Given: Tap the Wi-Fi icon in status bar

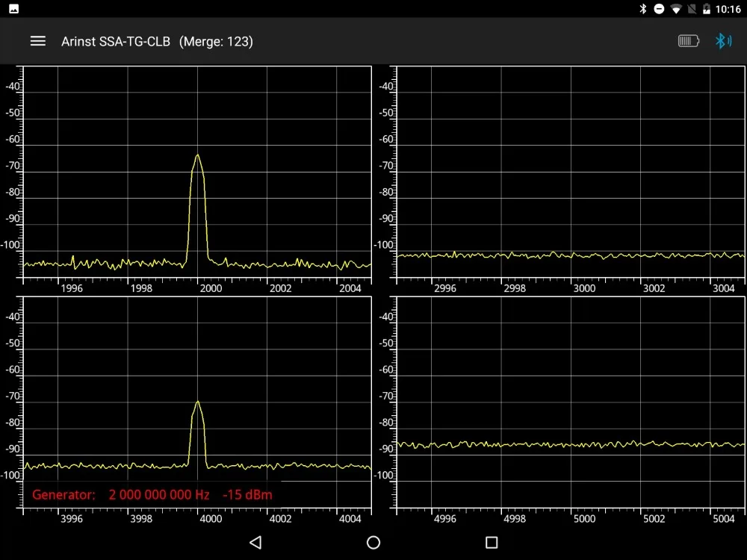Looking at the screenshot, I should 675,8.
